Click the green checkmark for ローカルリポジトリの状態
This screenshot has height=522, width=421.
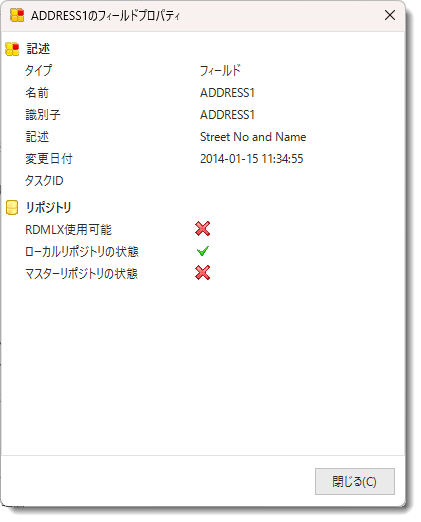(x=203, y=251)
